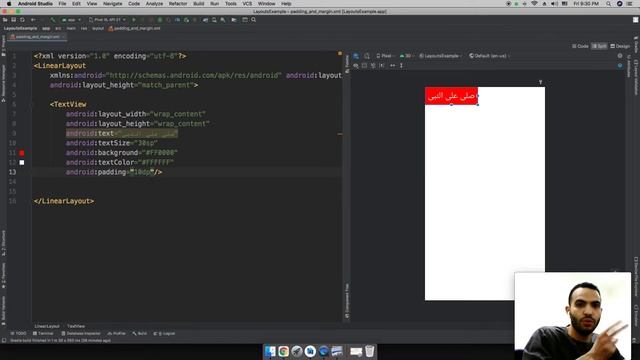640x360 pixels.
Task: Click the android:textSize line in the editor
Action: tap(111, 143)
